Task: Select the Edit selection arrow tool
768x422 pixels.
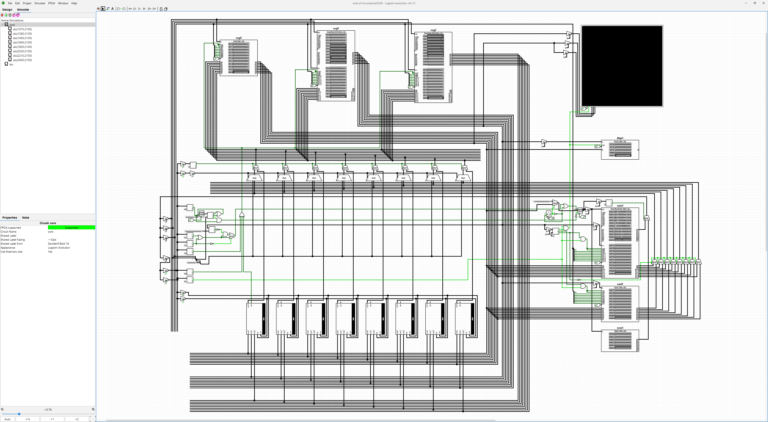Action: (x=103, y=9)
